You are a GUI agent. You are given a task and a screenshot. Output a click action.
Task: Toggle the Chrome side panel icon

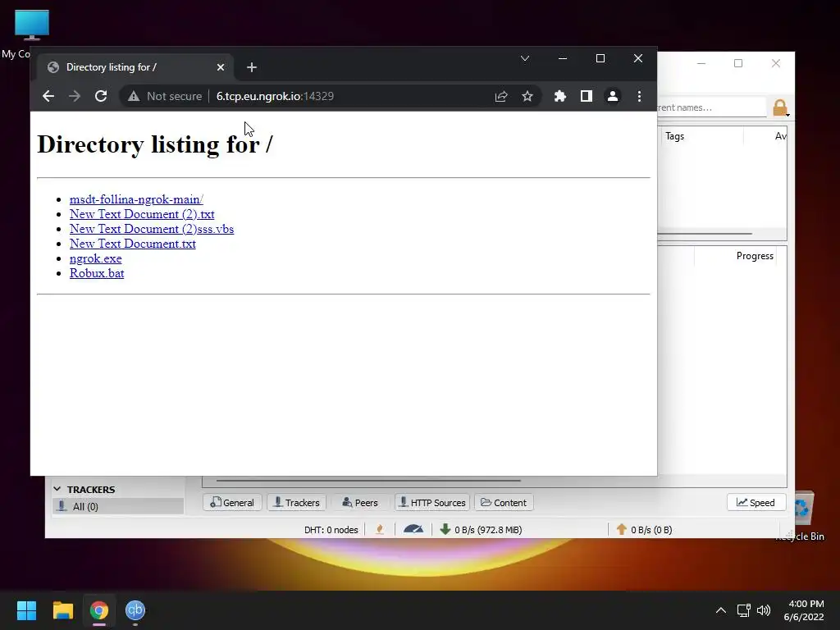(x=586, y=96)
